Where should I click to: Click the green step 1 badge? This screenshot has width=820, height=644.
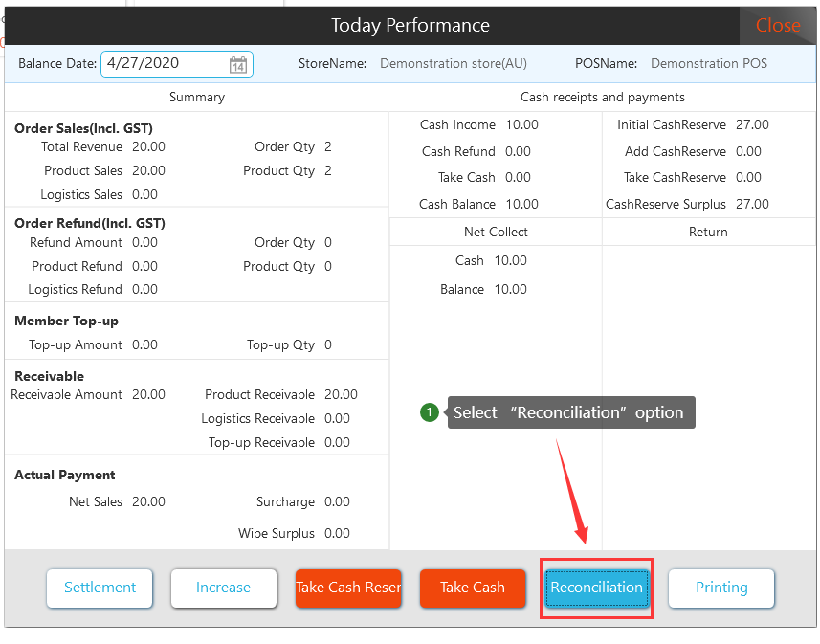coord(430,412)
